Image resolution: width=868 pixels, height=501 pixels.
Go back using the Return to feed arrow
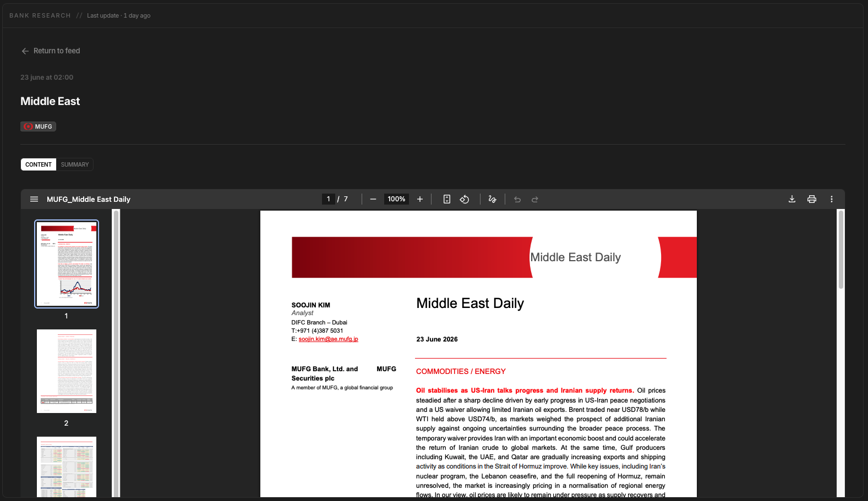pyautogui.click(x=25, y=51)
